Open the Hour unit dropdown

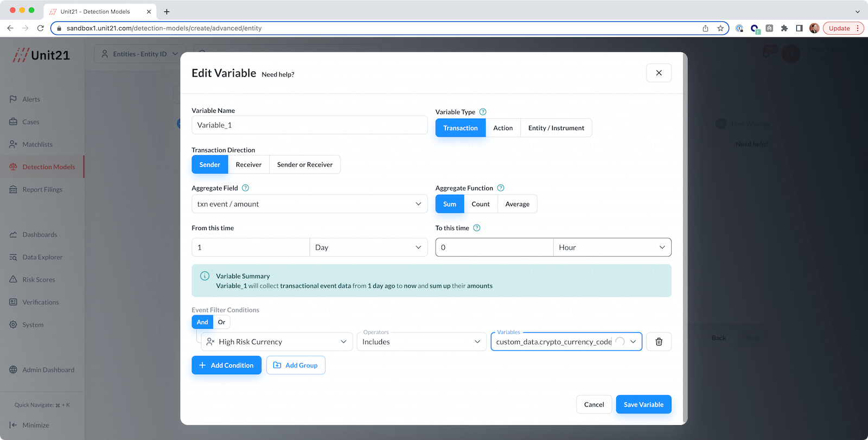[x=612, y=247]
